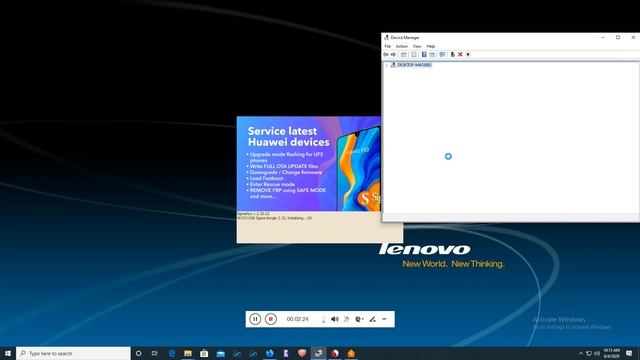This screenshot has width=640, height=360.
Task: Go back using Device Manager's Back arrow
Action: coord(386,54)
